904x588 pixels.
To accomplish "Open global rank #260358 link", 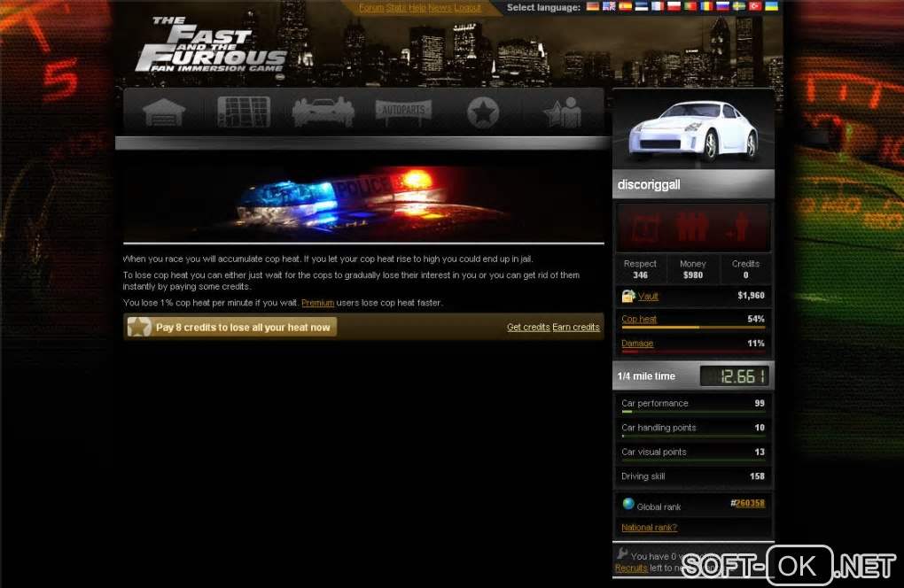I will pyautogui.click(x=748, y=503).
